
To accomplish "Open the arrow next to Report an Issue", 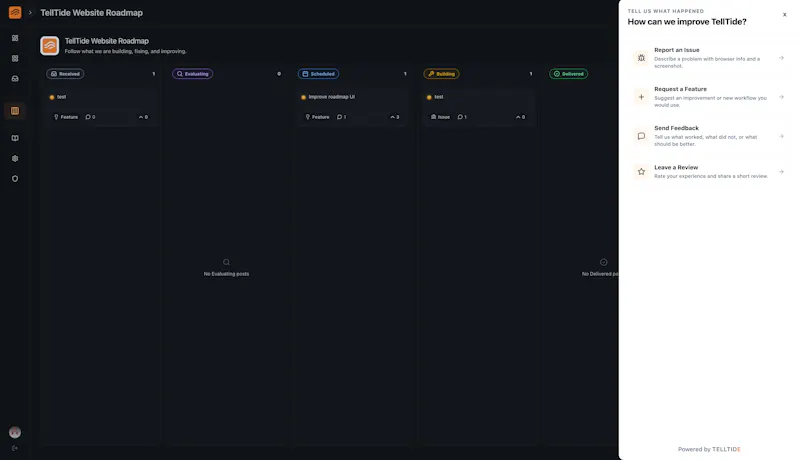I will (x=781, y=58).
